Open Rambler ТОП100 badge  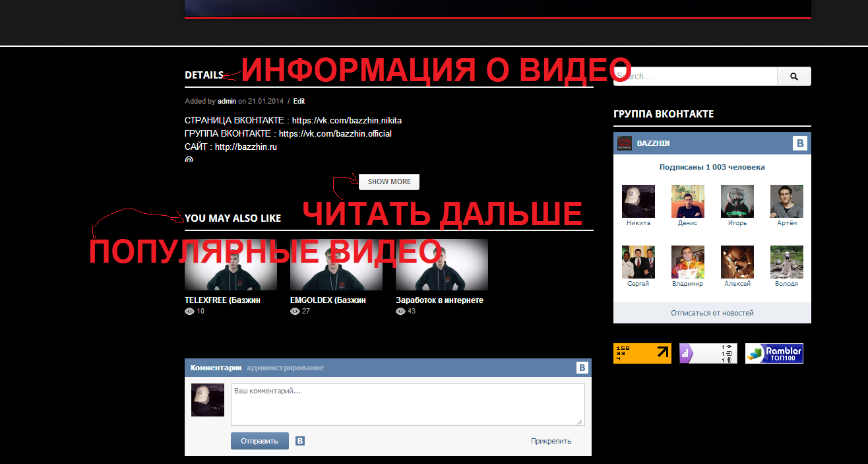pos(774,353)
